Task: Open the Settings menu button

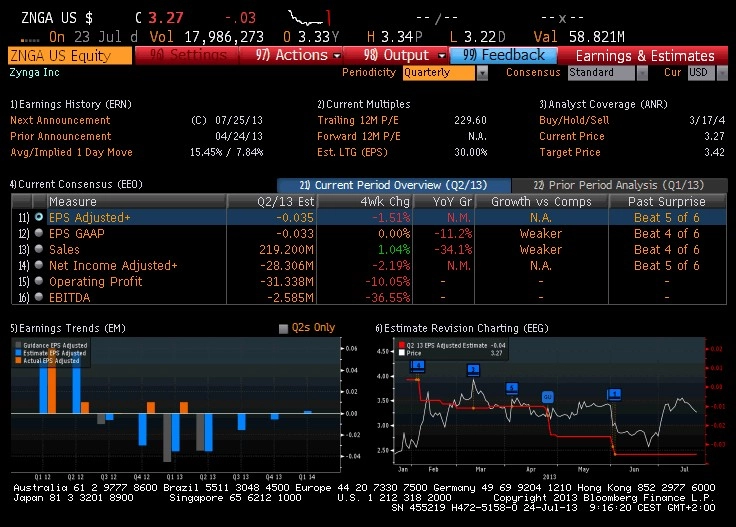Action: 187,55
